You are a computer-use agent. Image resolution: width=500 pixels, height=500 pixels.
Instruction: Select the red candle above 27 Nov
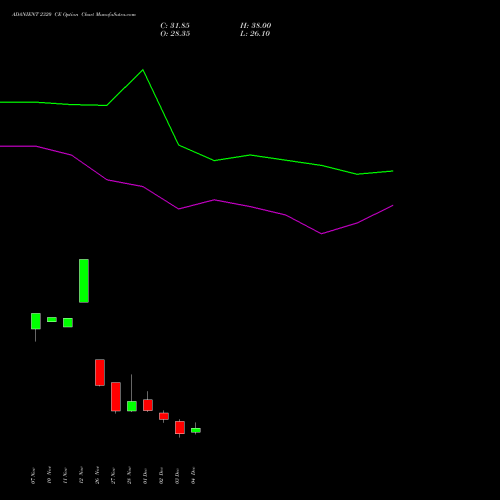(x=116, y=397)
